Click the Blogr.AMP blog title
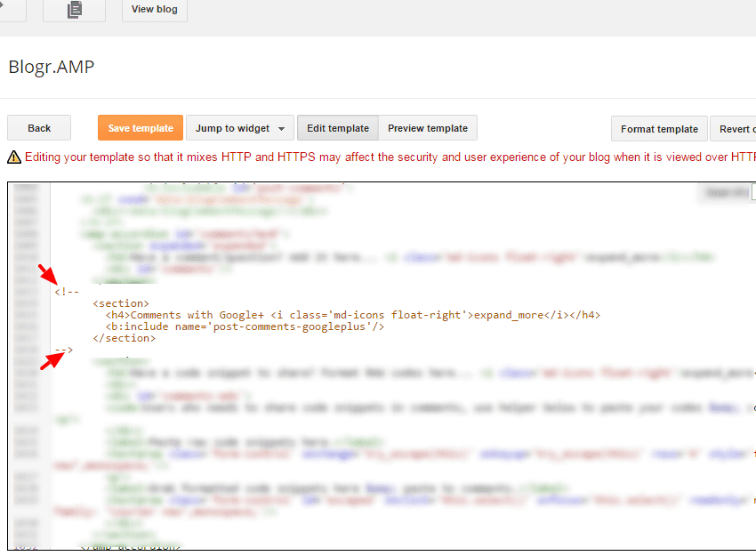The width and height of the screenshot is (756, 556). [51, 67]
